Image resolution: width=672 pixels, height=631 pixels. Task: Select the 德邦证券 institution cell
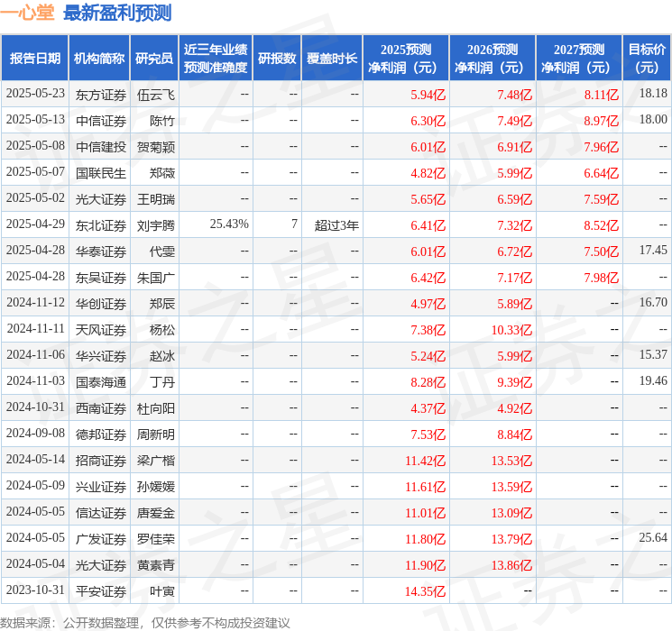pos(101,434)
